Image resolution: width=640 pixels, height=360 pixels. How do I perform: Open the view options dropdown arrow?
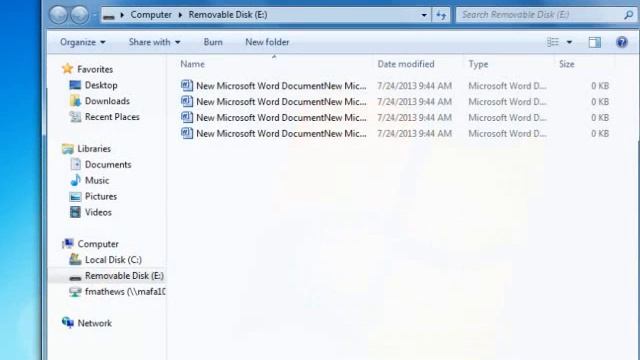click(569, 42)
